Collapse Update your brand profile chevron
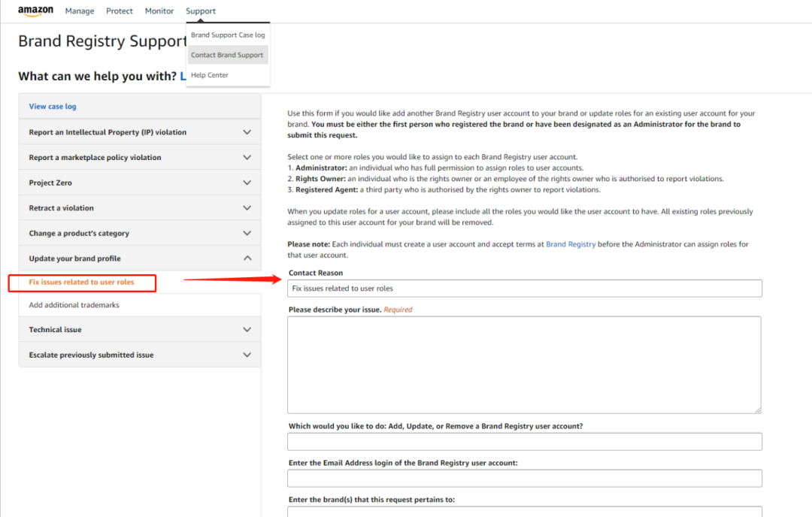The width and height of the screenshot is (812, 517). coord(247,258)
